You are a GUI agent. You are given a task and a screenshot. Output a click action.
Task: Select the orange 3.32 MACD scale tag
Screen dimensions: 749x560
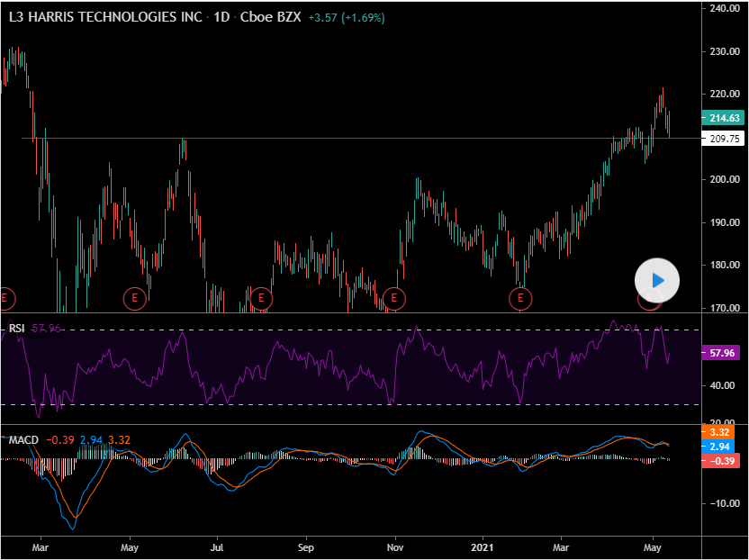point(718,432)
